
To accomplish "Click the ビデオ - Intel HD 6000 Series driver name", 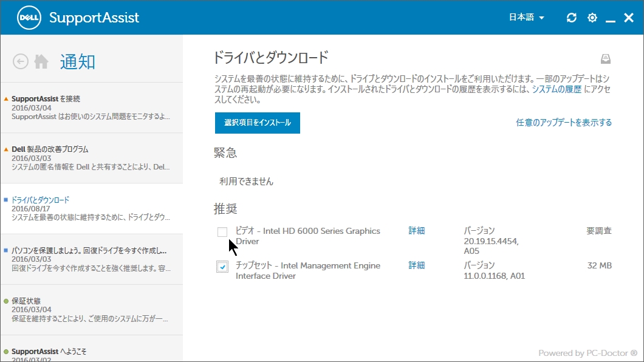I will point(307,236).
